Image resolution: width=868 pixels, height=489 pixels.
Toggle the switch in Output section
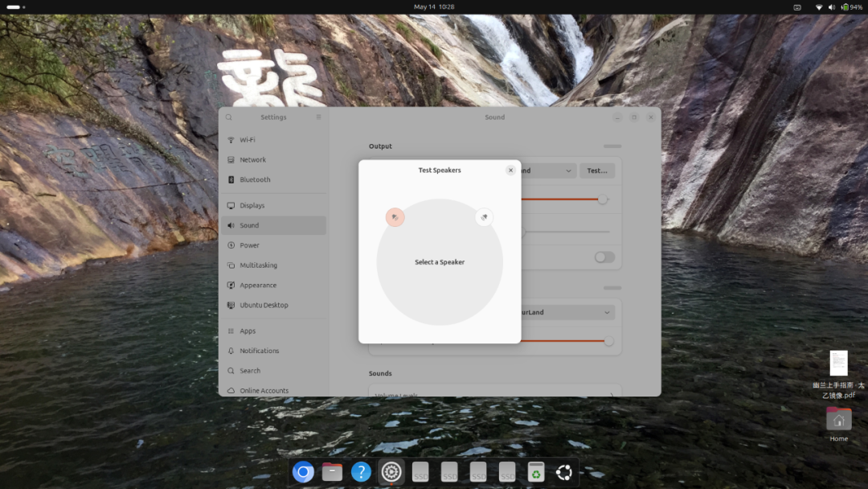(x=604, y=257)
